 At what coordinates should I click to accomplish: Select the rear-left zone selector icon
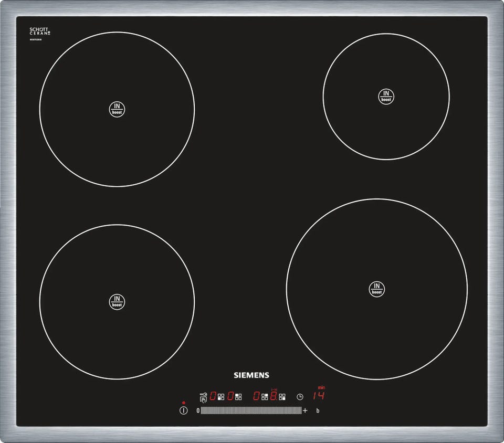[238, 397]
